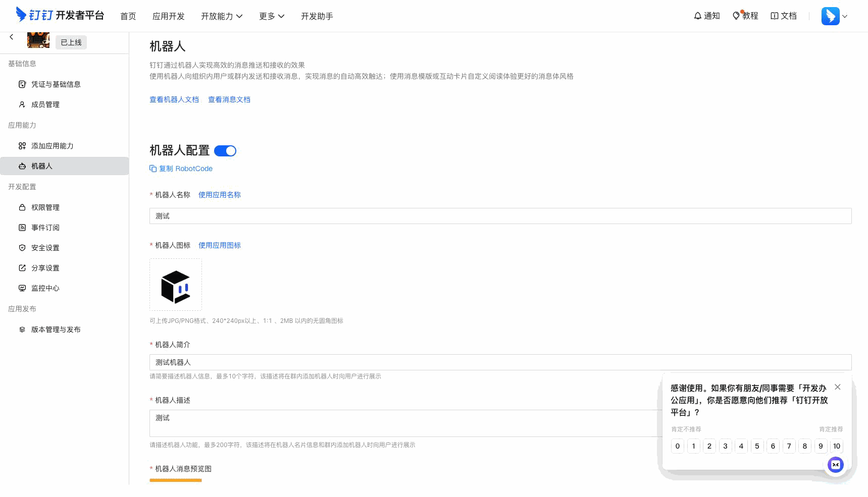Click the 机器人简介 input field
The width and height of the screenshot is (868, 497).
[500, 362]
